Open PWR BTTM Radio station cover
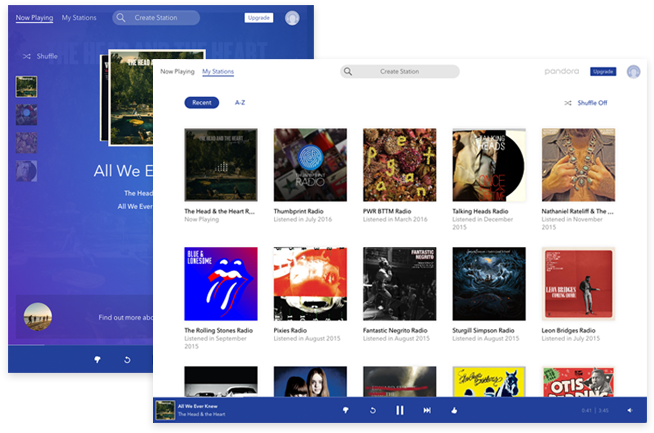 400,165
